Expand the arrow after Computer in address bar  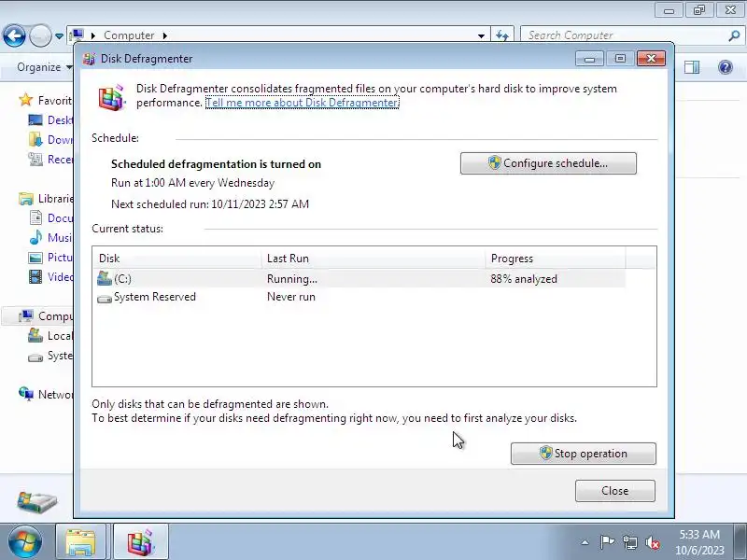coord(165,35)
